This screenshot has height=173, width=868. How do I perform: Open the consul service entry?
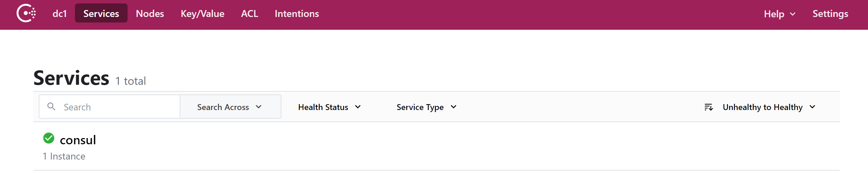click(x=78, y=140)
